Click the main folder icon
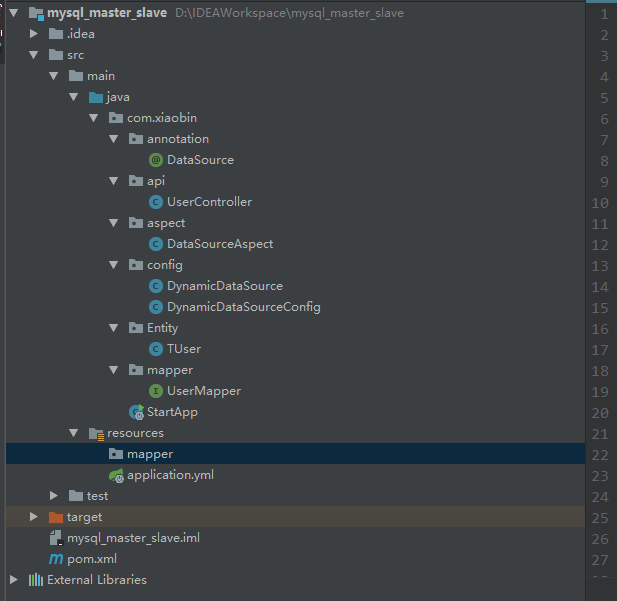This screenshot has width=617, height=601. [x=76, y=76]
